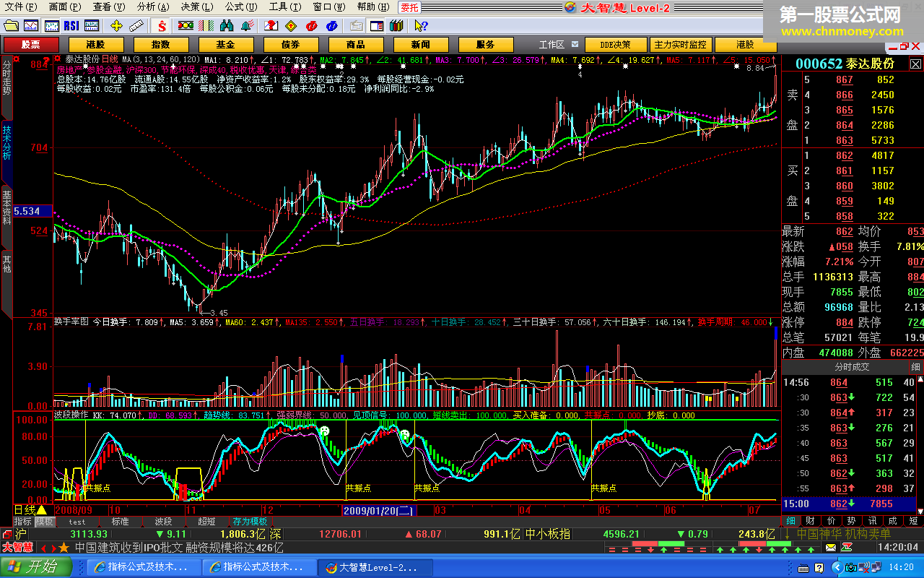924x578 pixels.
Task: Open the 新闻 category button
Action: pos(420,44)
